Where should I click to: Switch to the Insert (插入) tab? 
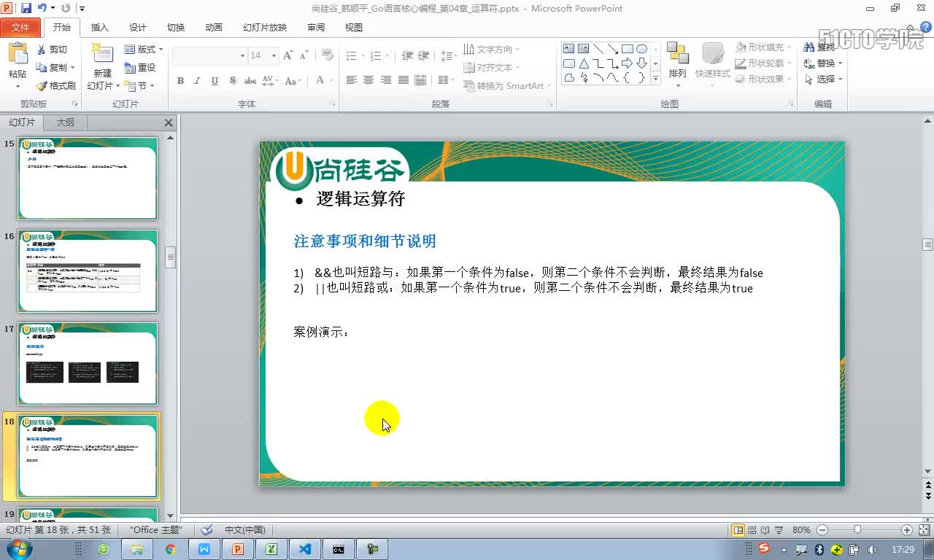coord(100,28)
